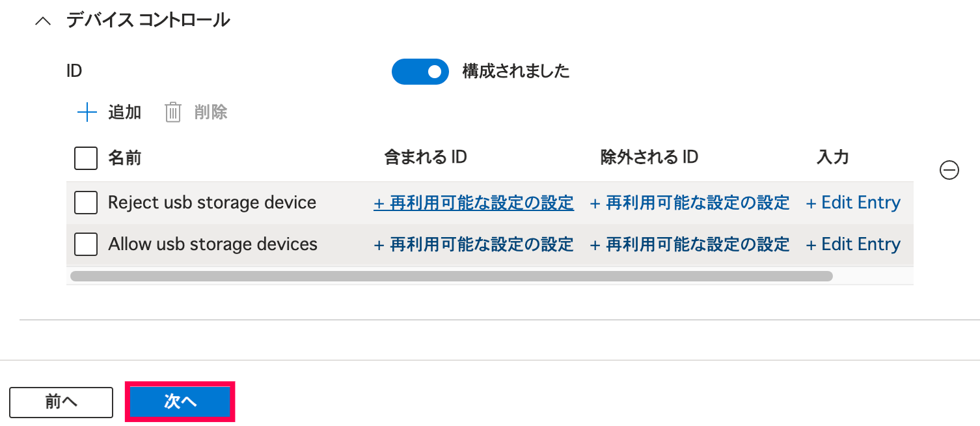Image resolution: width=980 pixels, height=426 pixels.
Task: Click the 削除 label text
Action: pos(211,113)
